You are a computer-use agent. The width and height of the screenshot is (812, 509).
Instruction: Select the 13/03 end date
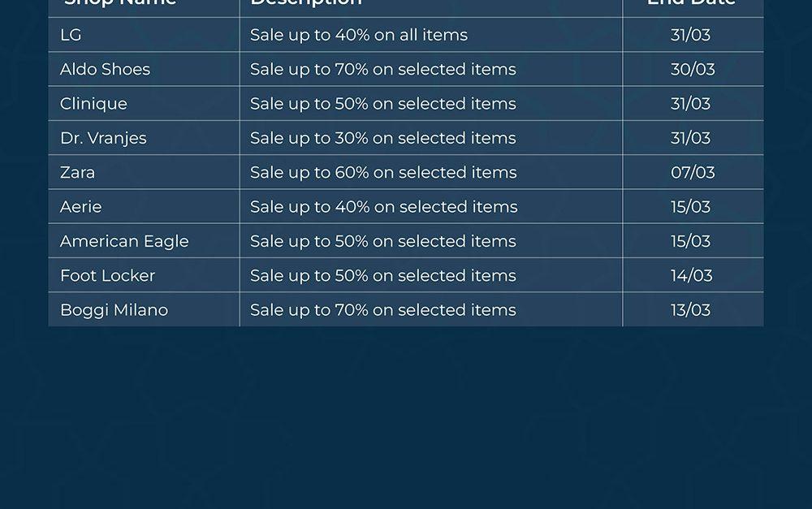coord(691,310)
